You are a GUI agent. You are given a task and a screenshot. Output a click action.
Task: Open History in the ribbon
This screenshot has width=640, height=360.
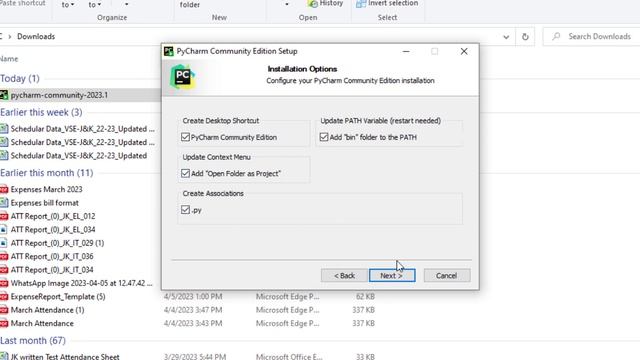(x=326, y=4)
